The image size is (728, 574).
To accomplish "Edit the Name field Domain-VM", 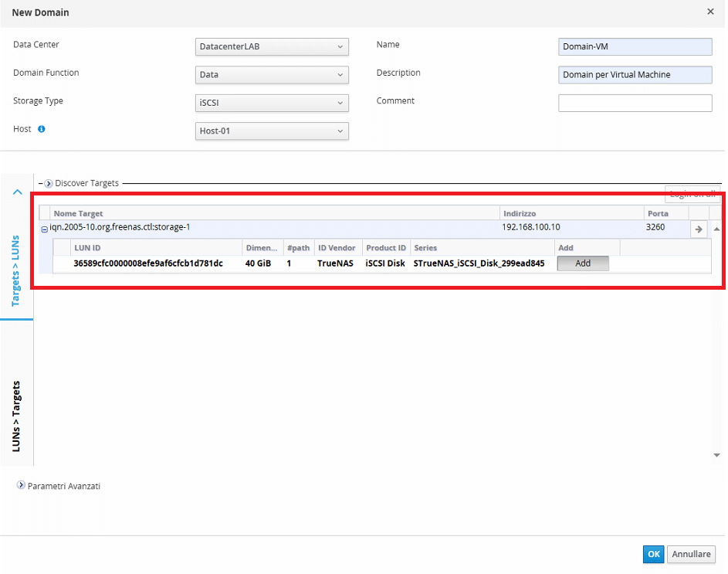I will 635,46.
